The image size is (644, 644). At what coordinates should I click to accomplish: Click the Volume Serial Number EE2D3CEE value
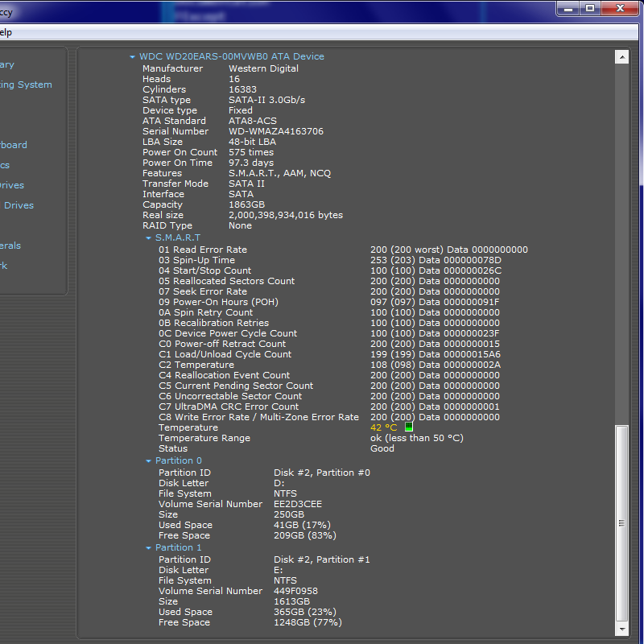point(298,505)
